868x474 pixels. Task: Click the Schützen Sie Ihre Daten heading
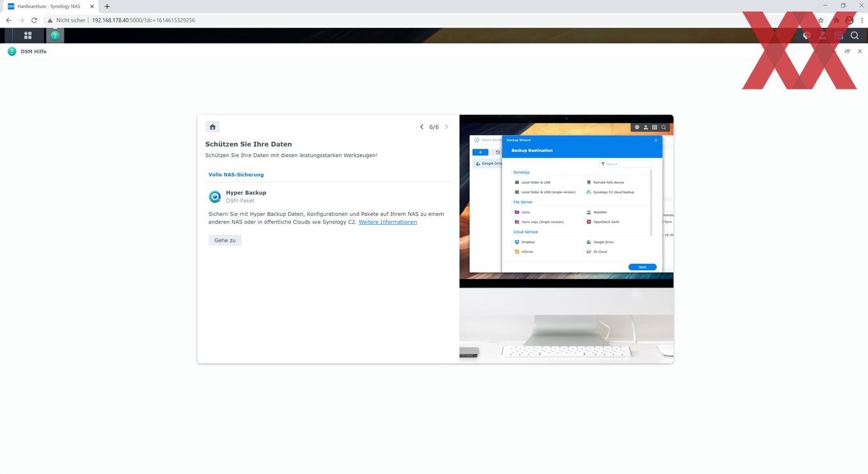pyautogui.click(x=249, y=144)
